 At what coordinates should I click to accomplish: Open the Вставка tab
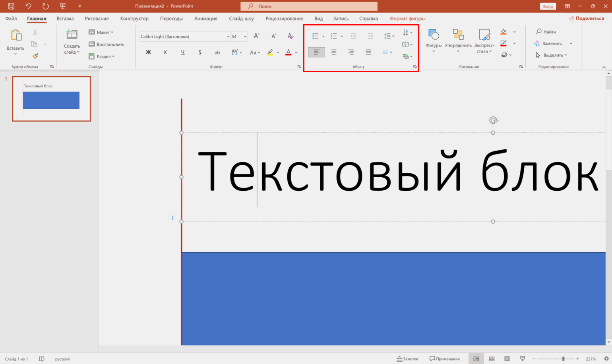pyautogui.click(x=65, y=19)
